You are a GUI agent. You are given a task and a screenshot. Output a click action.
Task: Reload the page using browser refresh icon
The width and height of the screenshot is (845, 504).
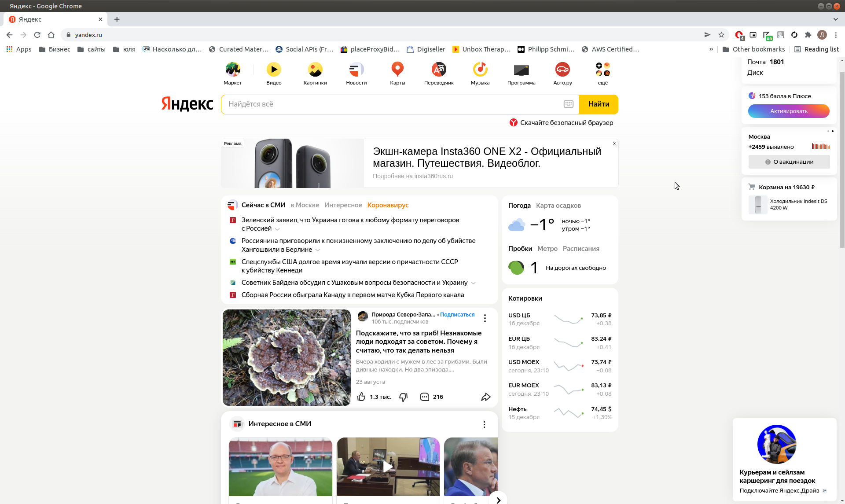37,35
